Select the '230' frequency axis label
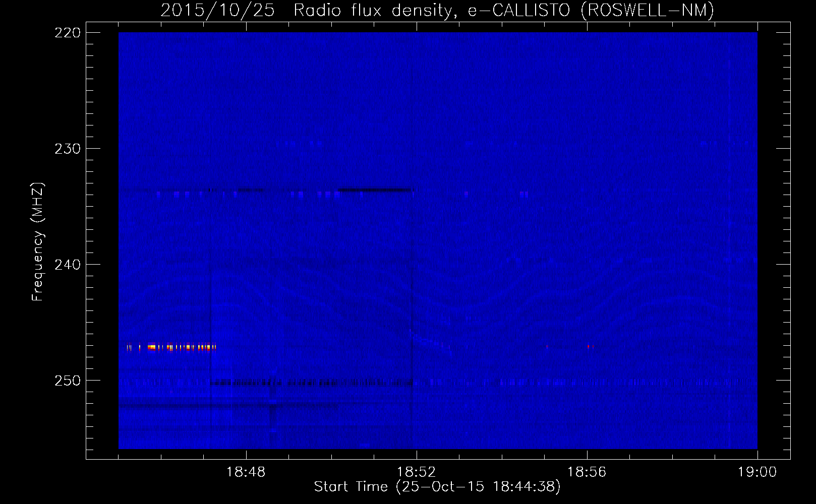 pyautogui.click(x=68, y=149)
